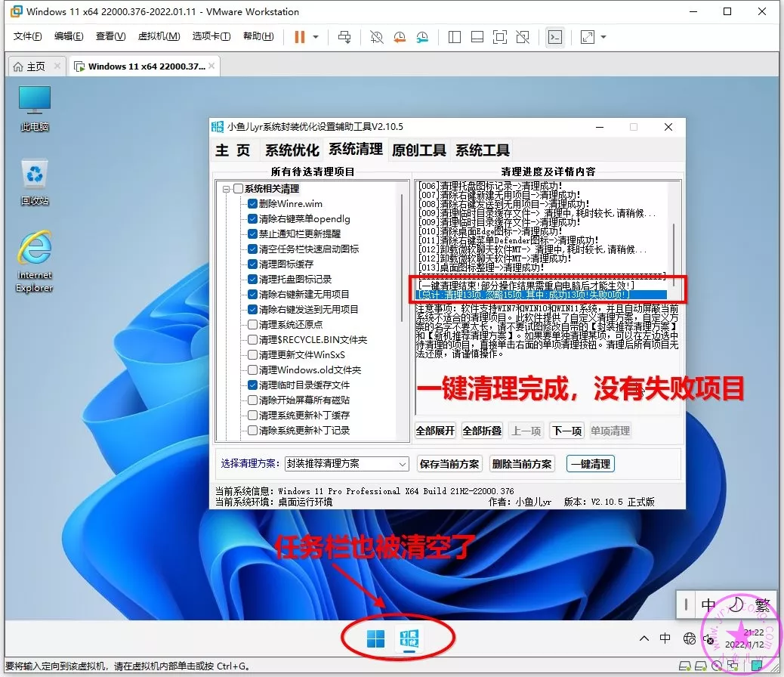Click the revert to snapshot icon
The height and width of the screenshot is (677, 784).
[399, 37]
